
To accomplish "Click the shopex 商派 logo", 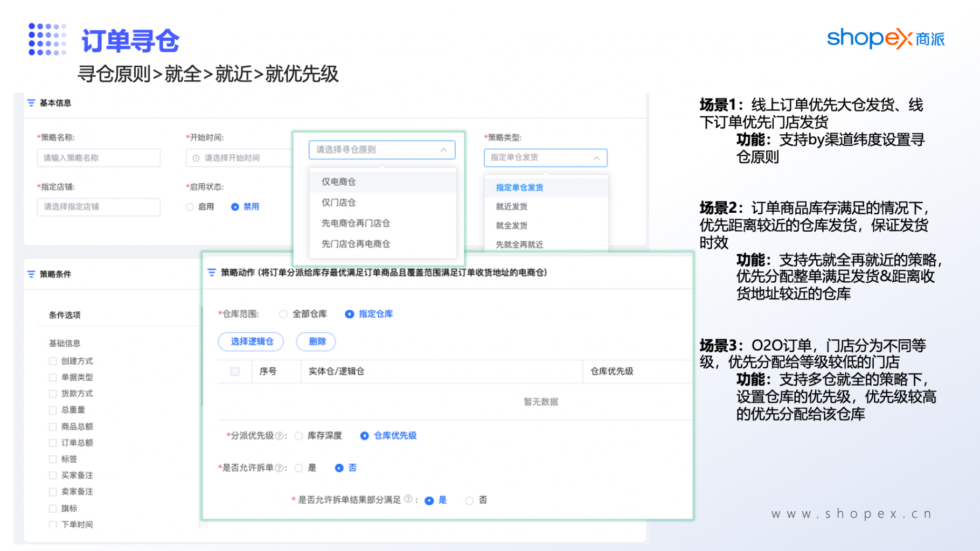I will coord(886,39).
